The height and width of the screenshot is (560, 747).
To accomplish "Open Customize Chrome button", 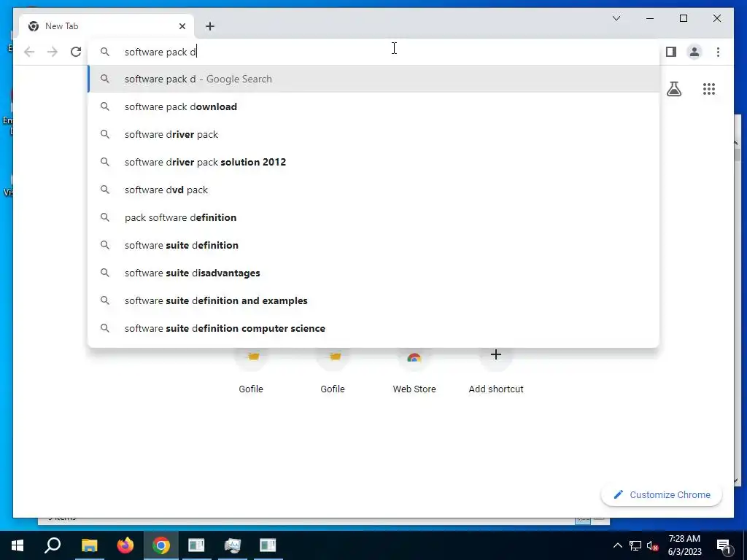I will [662, 495].
